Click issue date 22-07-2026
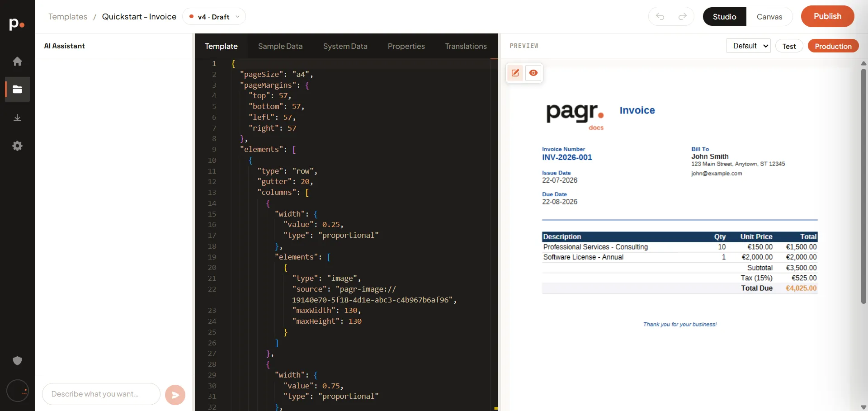The image size is (868, 411). 560,180
